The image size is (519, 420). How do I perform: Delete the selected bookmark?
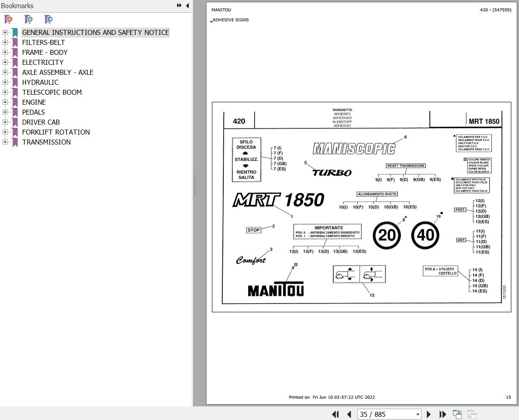pos(8,19)
